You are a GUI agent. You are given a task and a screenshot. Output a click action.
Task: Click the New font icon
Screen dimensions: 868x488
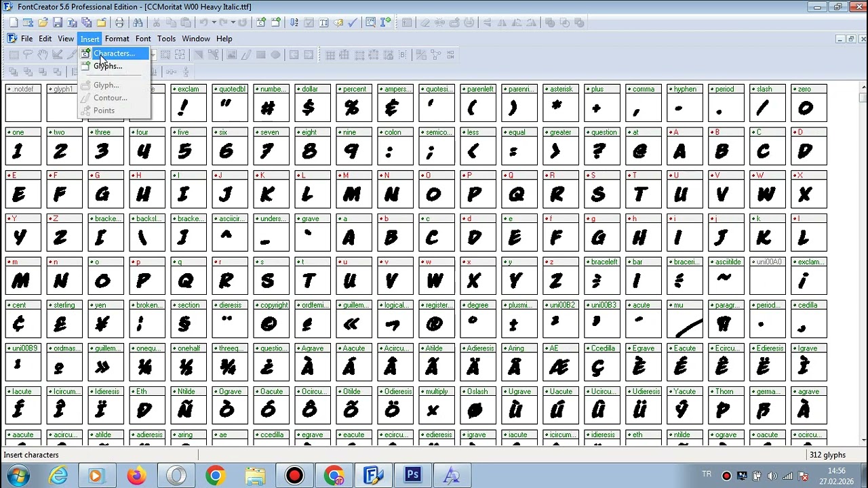coord(13,22)
